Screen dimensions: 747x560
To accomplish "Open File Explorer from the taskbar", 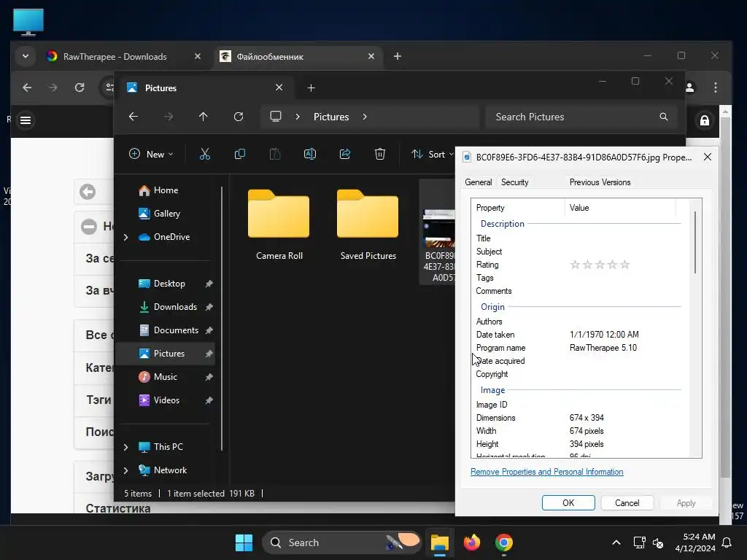I will [439, 542].
